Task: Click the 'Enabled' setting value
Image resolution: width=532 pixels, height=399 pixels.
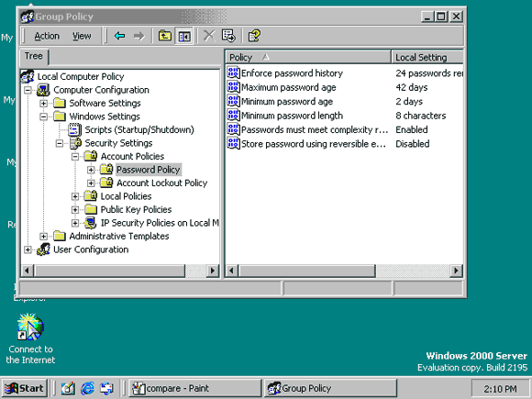Action: (x=412, y=129)
